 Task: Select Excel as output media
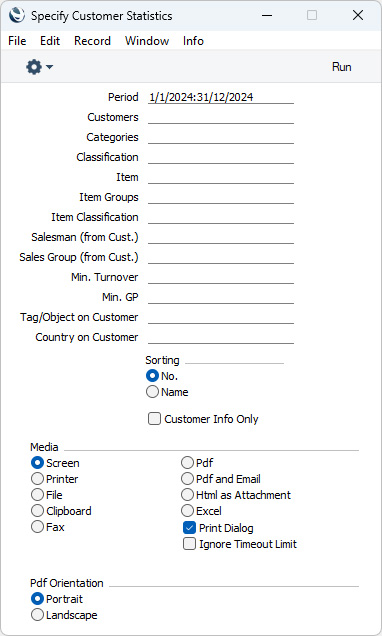[187, 511]
